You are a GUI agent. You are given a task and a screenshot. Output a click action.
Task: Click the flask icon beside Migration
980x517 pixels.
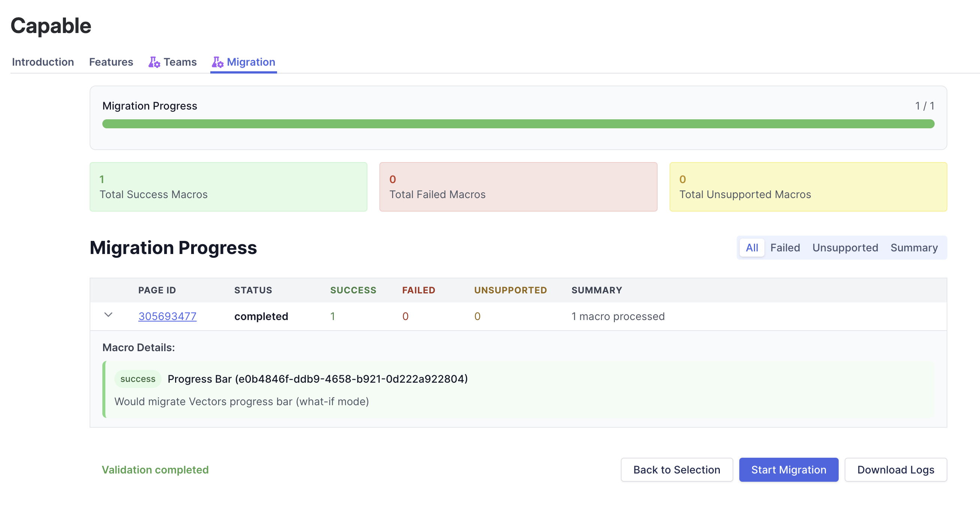pyautogui.click(x=217, y=62)
